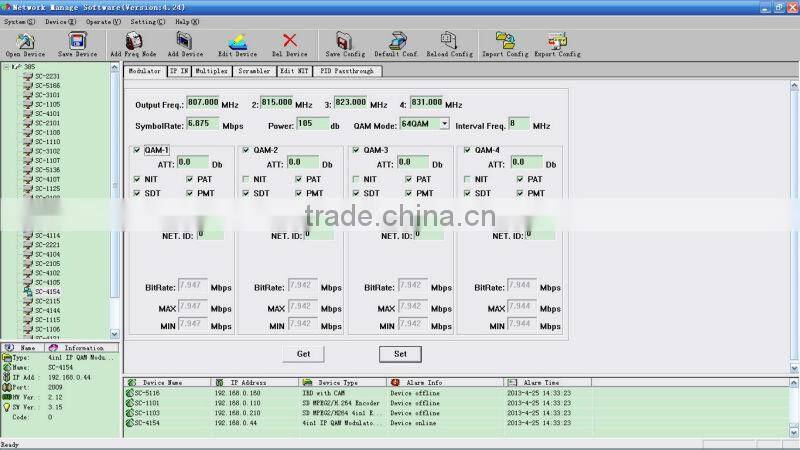Click the Interval Freq field
800x450 pixels.
519,124
